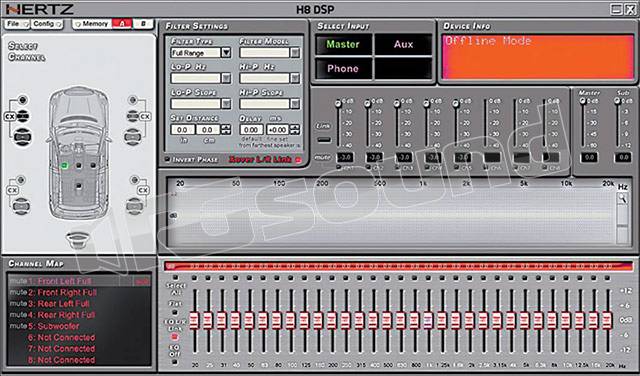Click the 20 Hz EQ band slider
The height and width of the screenshot is (376, 640).
coord(195,320)
